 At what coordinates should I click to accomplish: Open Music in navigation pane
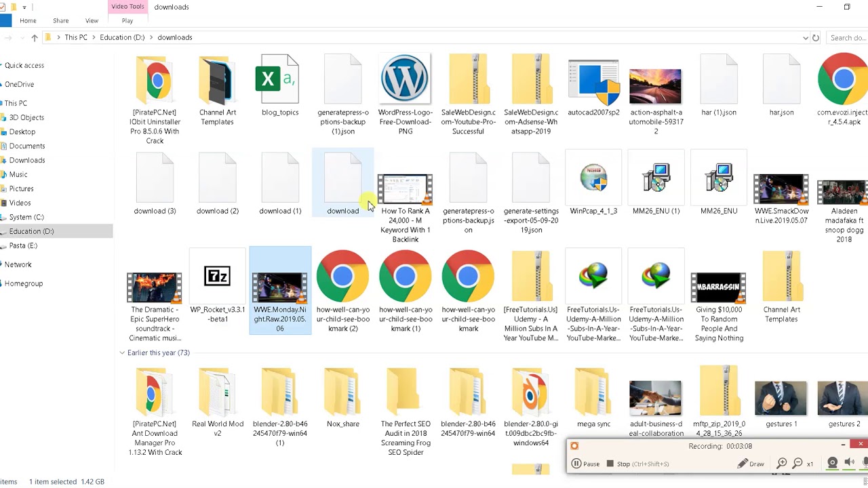[x=18, y=175]
